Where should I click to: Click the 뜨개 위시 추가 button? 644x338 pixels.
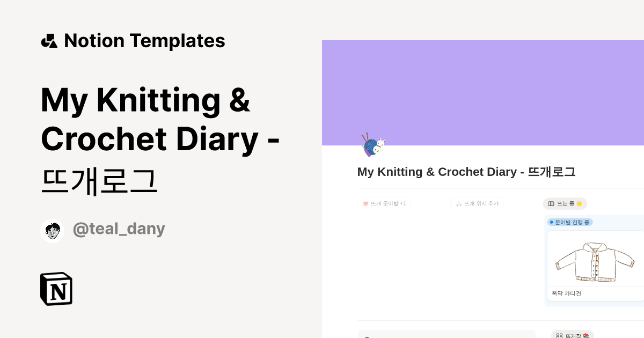click(477, 203)
